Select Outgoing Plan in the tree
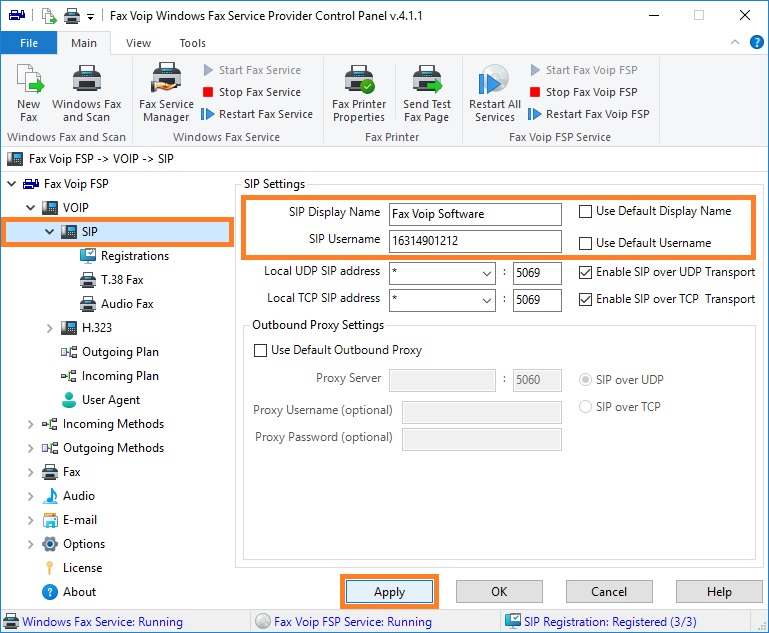769x633 pixels. coord(120,352)
